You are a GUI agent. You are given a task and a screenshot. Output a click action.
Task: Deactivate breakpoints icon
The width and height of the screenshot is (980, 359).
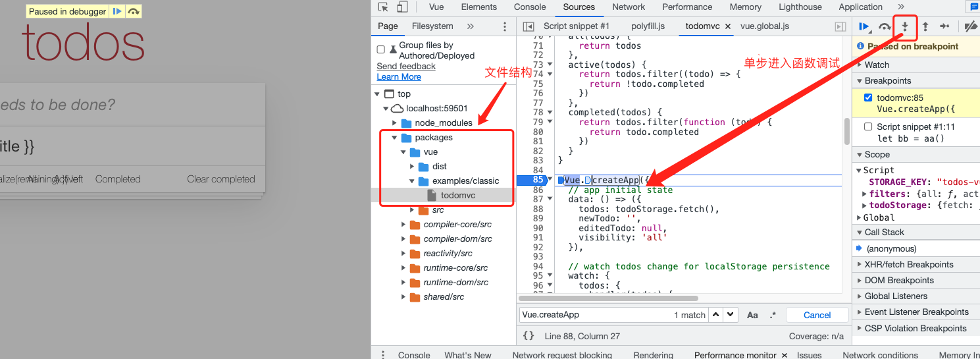970,26
